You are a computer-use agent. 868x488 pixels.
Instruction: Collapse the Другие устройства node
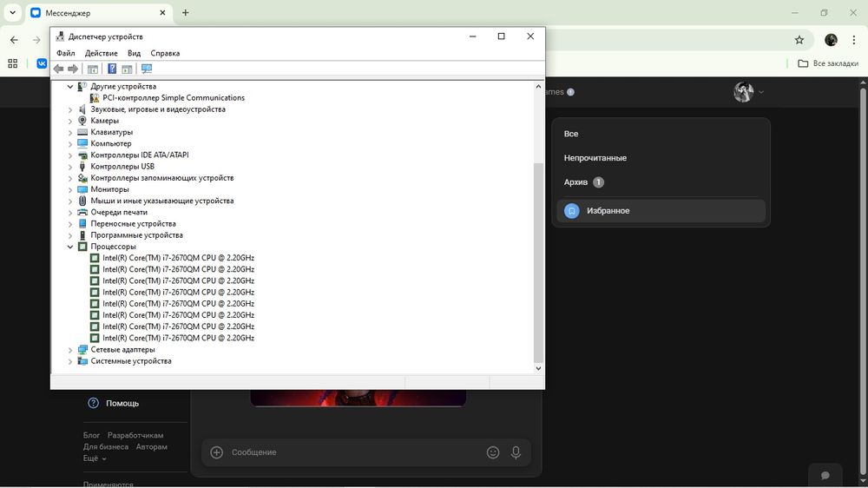[70, 87]
